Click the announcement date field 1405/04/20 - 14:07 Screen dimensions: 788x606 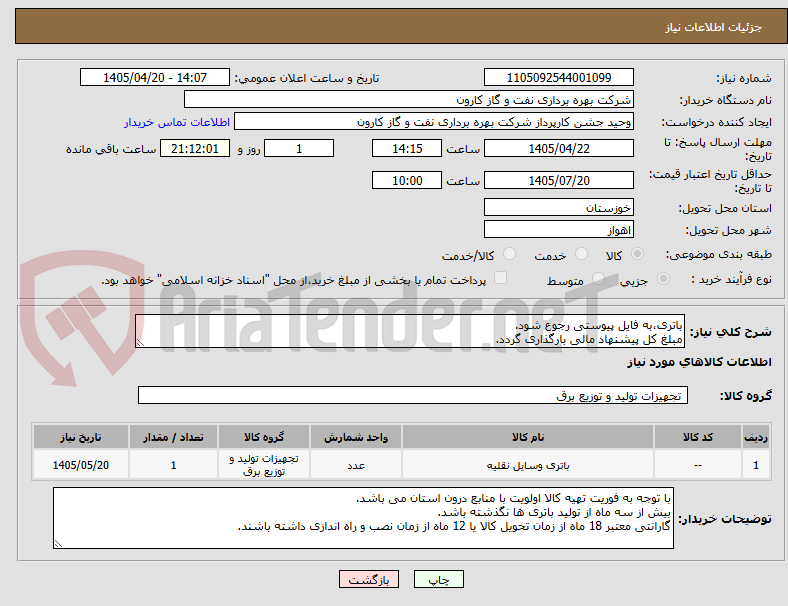pos(155,77)
